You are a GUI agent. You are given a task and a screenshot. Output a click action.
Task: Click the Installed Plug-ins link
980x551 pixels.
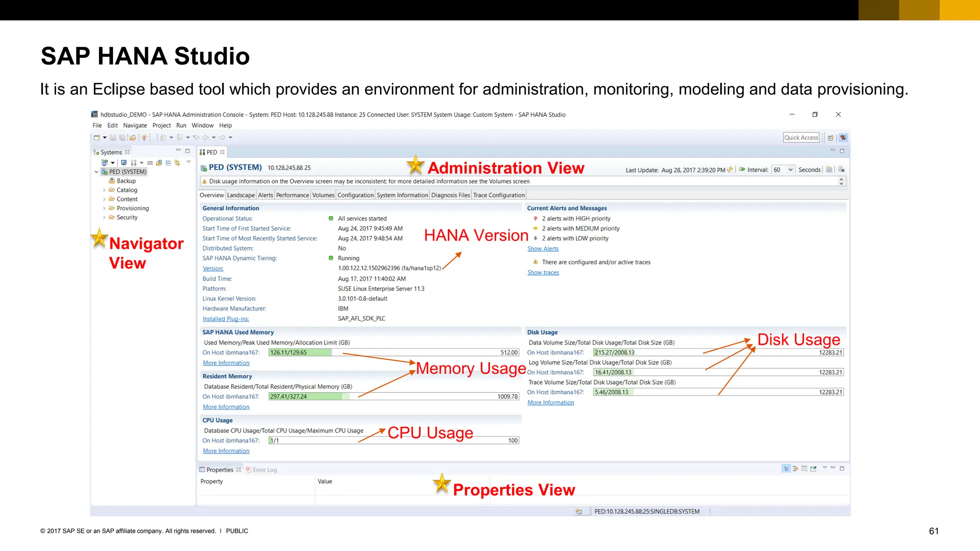coord(226,319)
